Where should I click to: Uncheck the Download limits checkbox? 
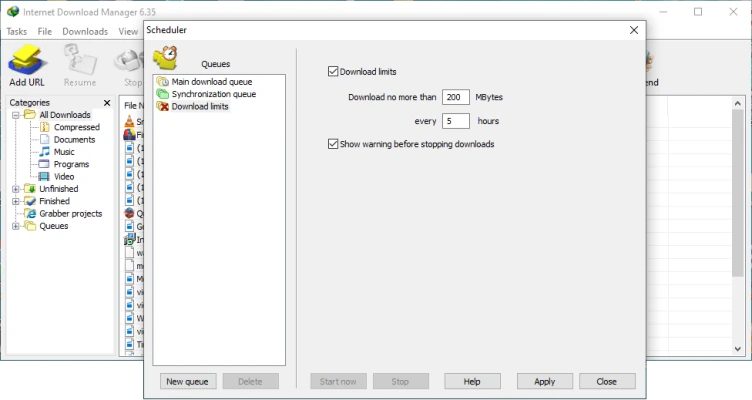[x=333, y=71]
